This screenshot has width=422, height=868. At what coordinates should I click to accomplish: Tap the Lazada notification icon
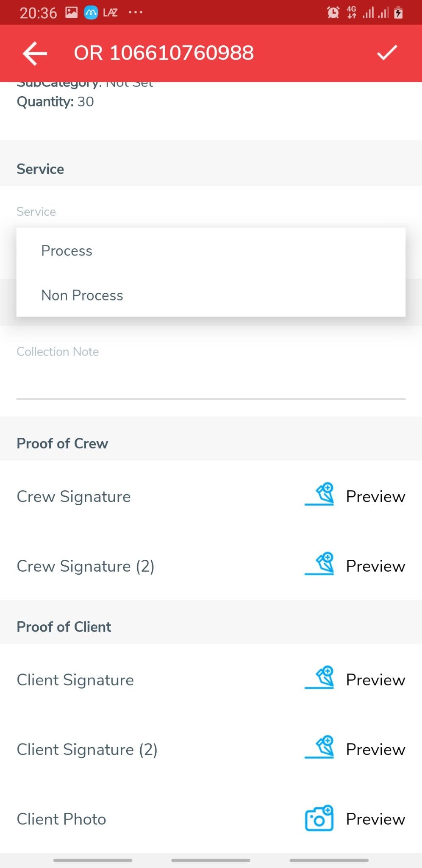pos(110,13)
